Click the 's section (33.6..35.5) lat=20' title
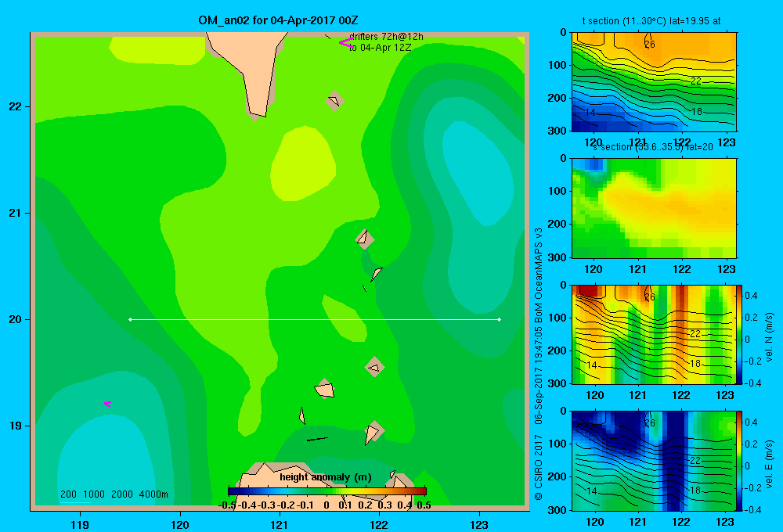The height and width of the screenshot is (532, 783). [652, 147]
